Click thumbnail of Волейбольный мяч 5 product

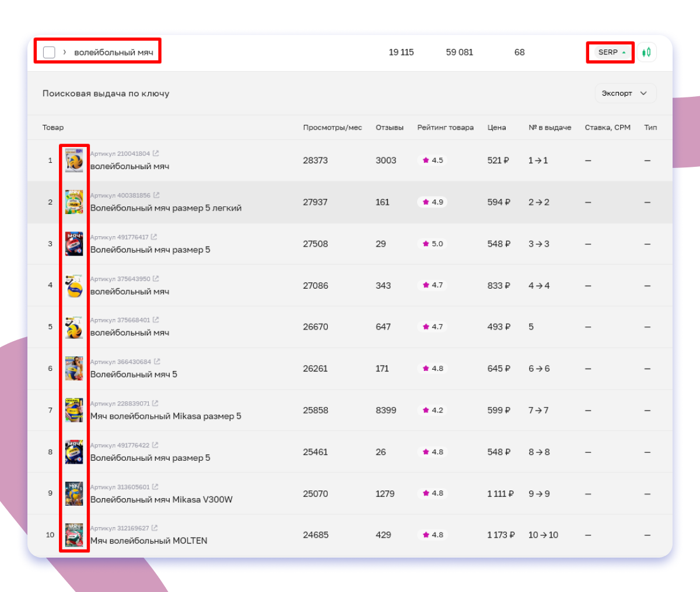click(74, 369)
